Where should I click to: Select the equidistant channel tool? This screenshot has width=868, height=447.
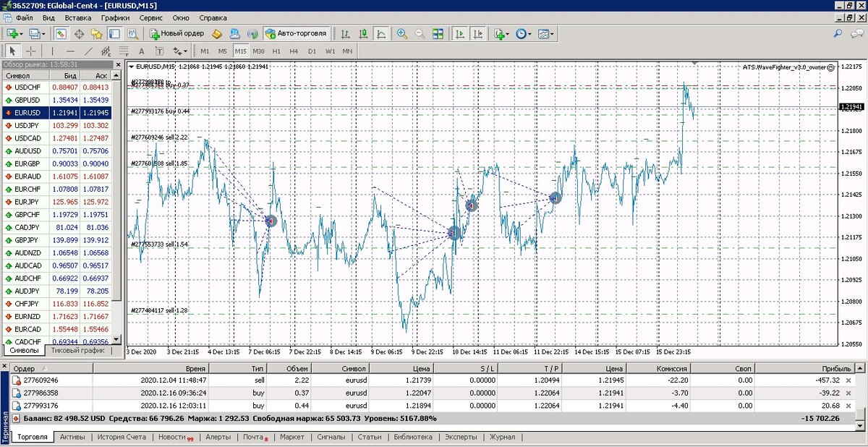[x=106, y=51]
